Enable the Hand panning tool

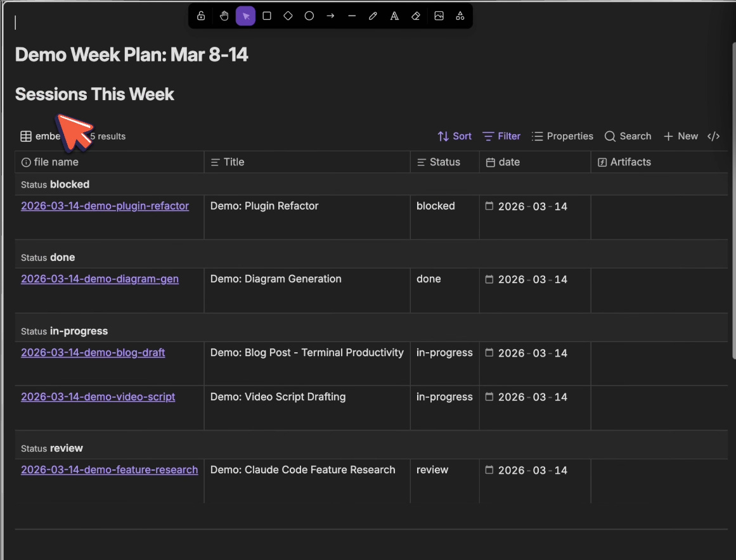pos(224,15)
